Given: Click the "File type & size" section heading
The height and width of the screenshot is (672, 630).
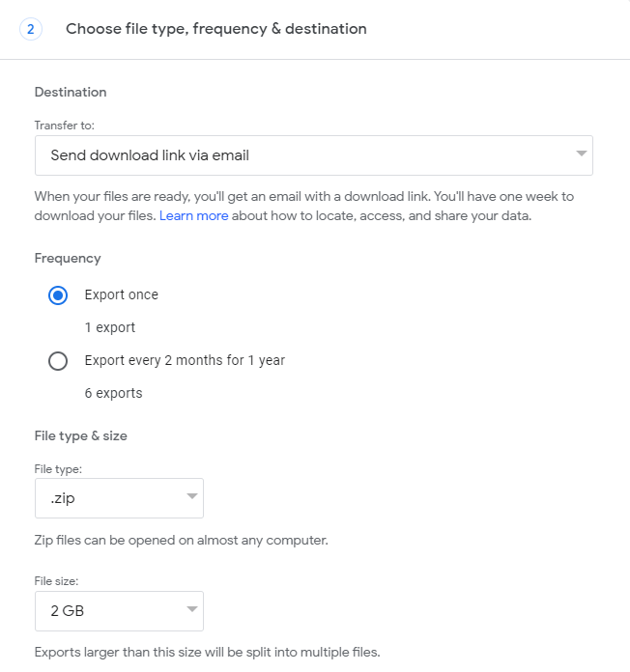Looking at the screenshot, I should (81, 435).
